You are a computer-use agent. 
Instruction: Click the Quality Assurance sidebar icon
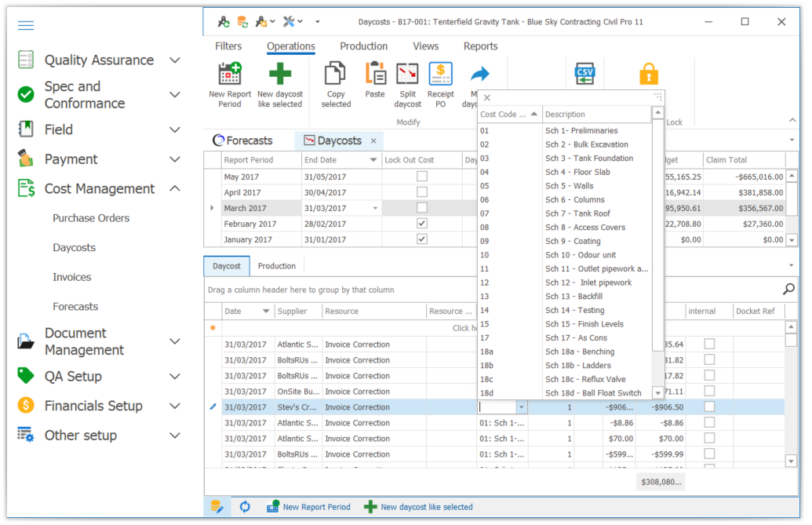coord(25,60)
